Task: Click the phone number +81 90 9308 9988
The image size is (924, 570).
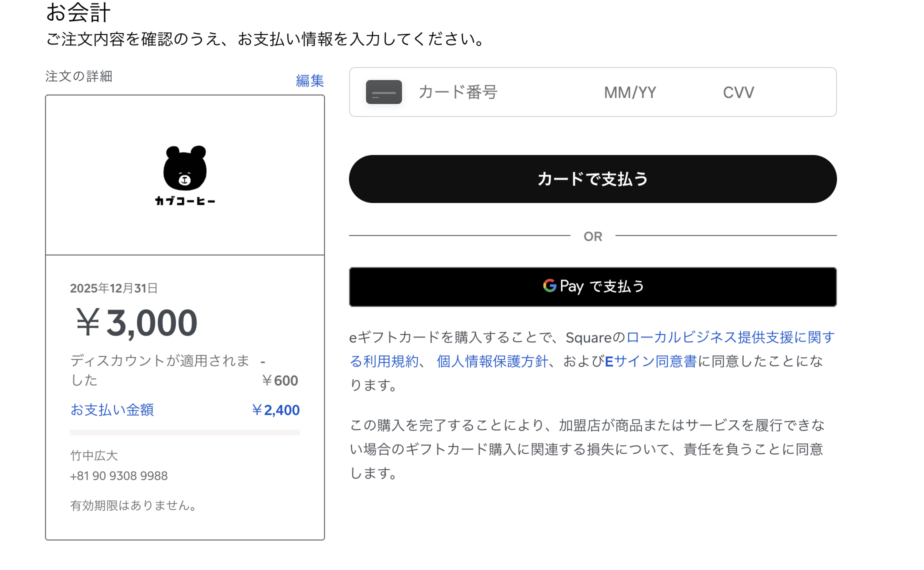Action: tap(119, 476)
